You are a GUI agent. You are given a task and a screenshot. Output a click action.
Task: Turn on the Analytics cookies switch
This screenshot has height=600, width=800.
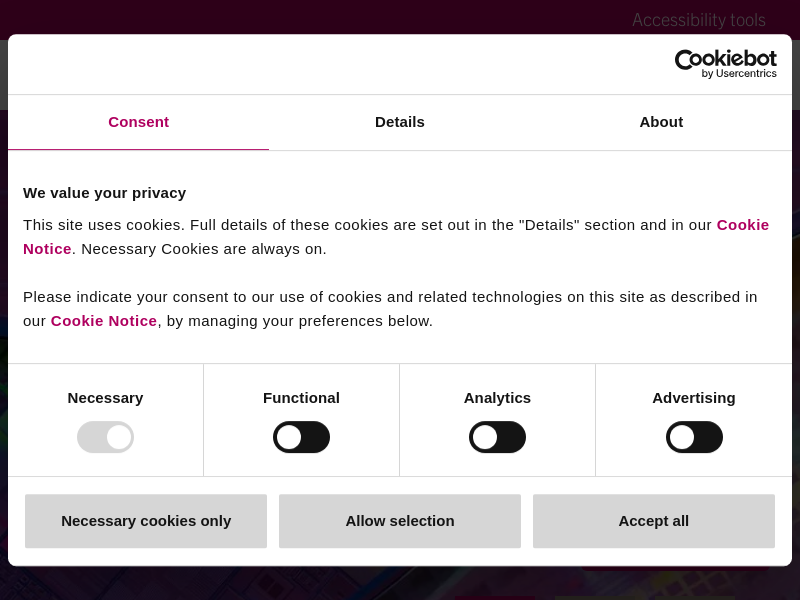click(x=497, y=437)
